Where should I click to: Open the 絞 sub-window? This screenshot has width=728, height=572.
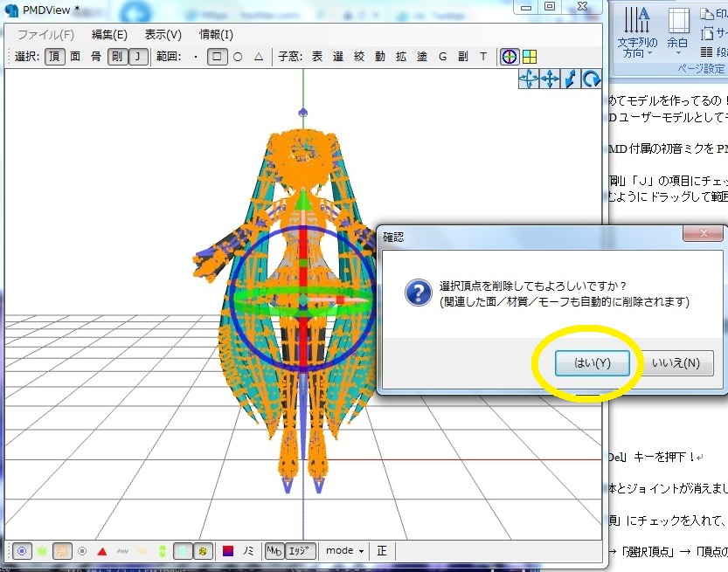[x=359, y=57]
